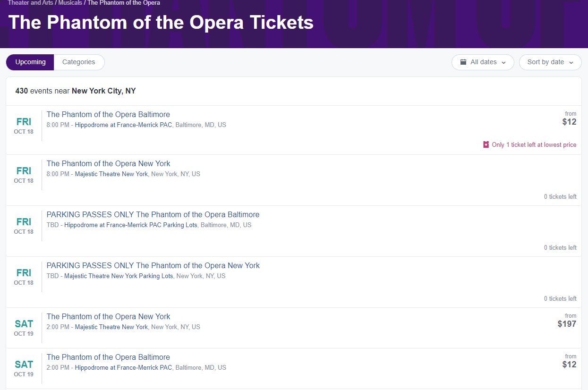Click the ticket icon beside lowest price notice

pos(486,144)
